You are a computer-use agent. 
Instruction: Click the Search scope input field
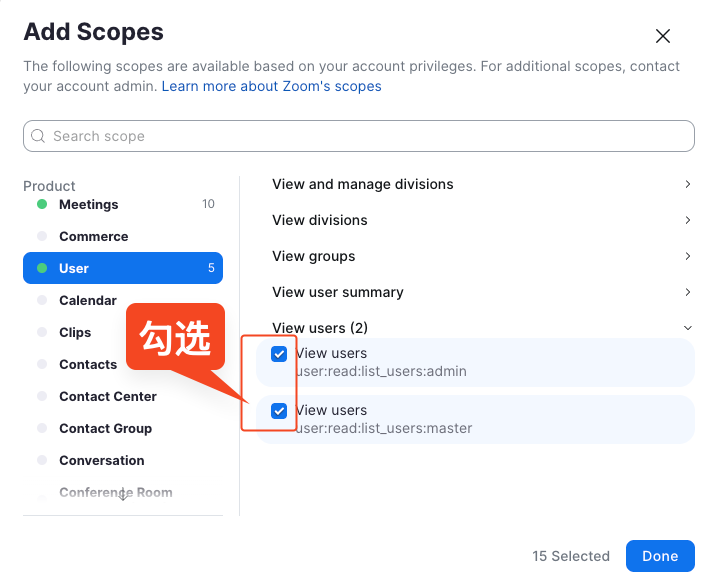(360, 136)
